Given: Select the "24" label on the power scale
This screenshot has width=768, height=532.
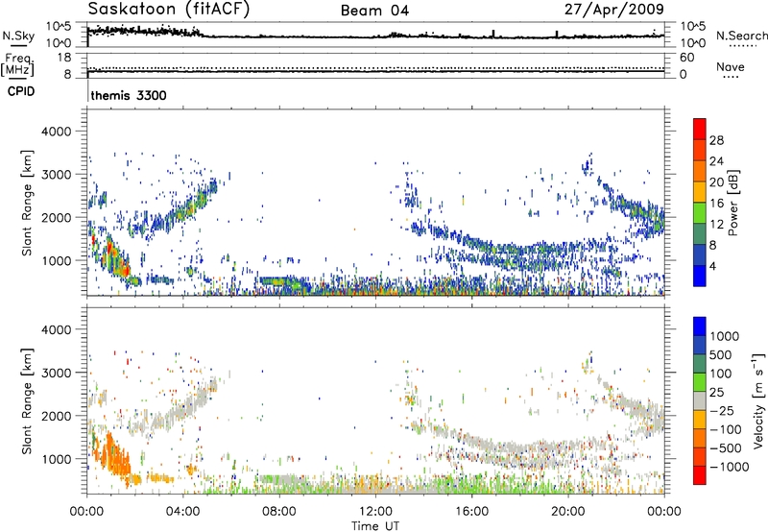Looking at the screenshot, I should pos(716,161).
